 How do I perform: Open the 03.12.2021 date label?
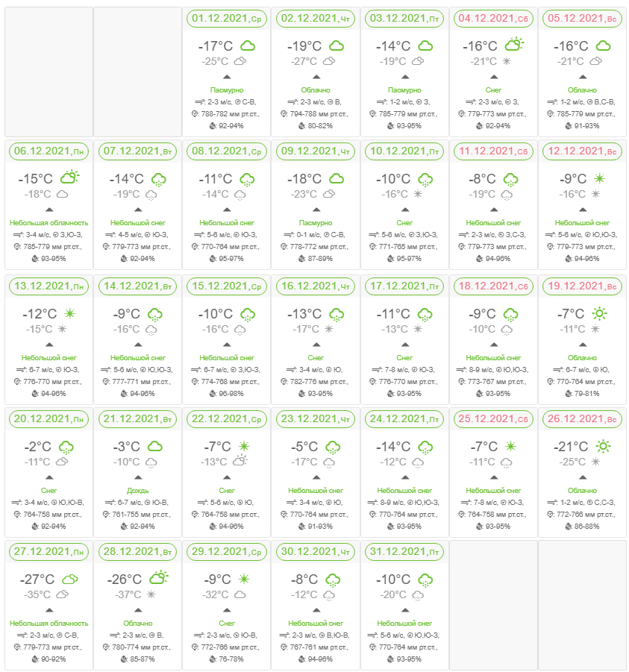pyautogui.click(x=404, y=19)
